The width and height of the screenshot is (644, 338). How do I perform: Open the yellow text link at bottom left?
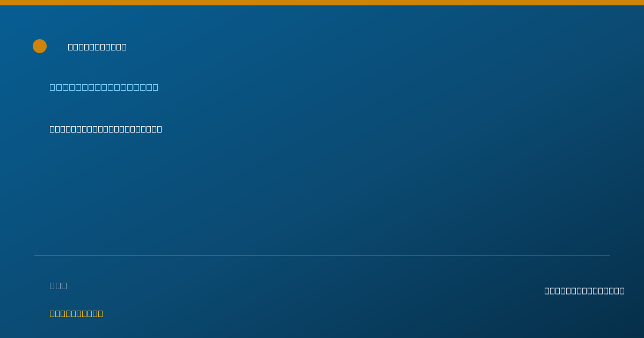point(76,313)
